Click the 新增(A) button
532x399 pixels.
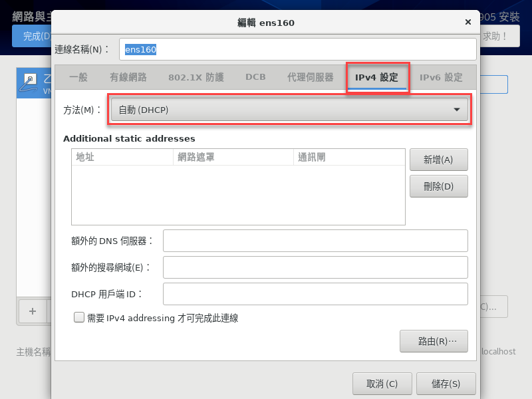point(439,160)
